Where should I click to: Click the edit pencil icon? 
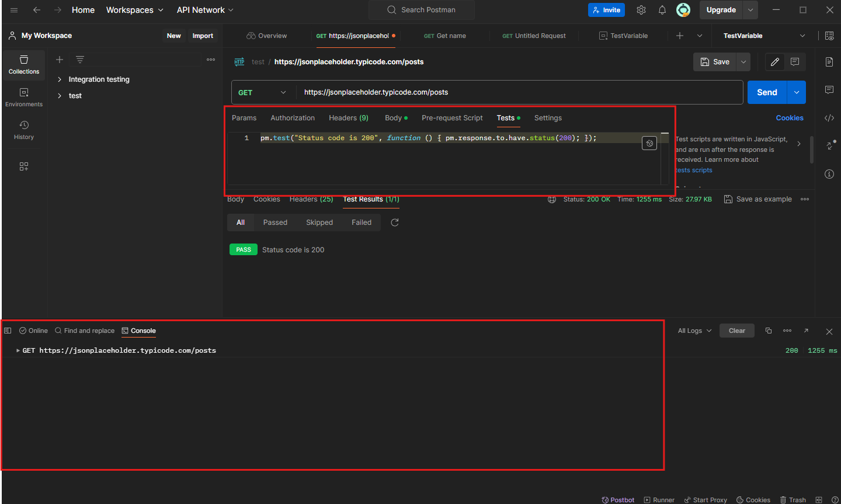coord(775,62)
